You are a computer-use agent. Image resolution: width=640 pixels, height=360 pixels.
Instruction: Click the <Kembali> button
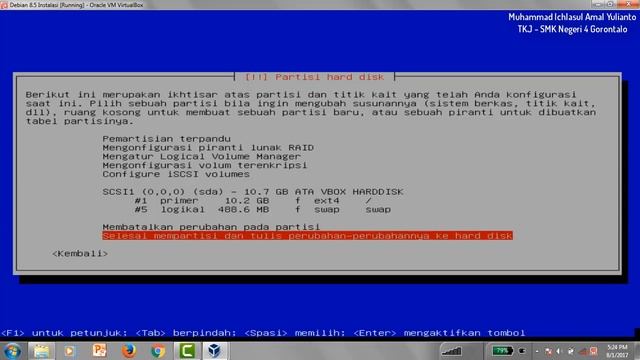pos(80,253)
